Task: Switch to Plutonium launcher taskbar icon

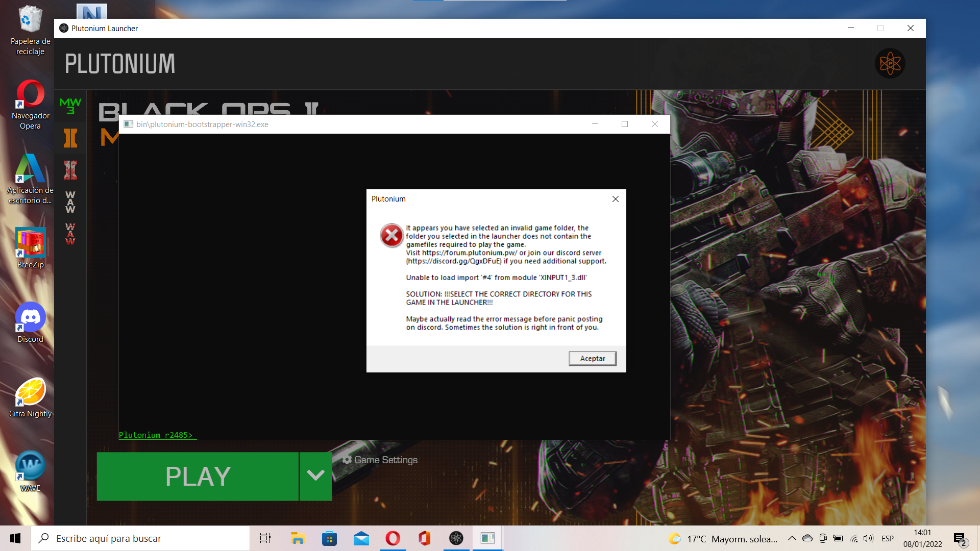Action: (x=456, y=538)
